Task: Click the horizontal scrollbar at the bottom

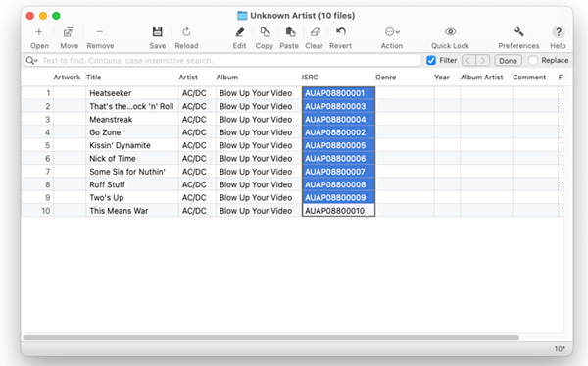Action: coord(270,338)
